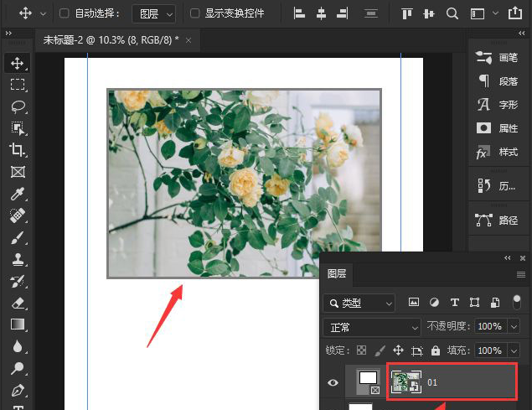Align vertical centers in options bar

[429, 13]
